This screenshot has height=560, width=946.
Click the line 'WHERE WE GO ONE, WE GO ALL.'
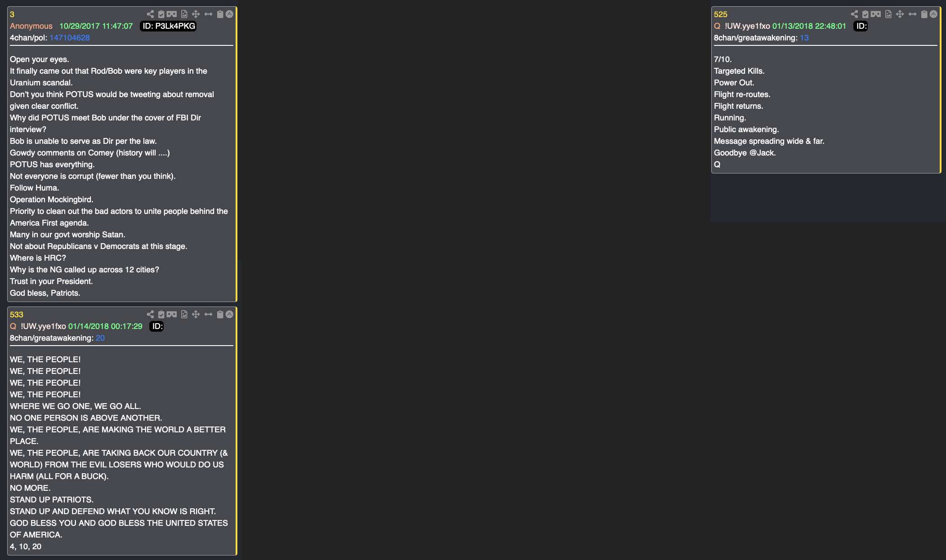[76, 406]
